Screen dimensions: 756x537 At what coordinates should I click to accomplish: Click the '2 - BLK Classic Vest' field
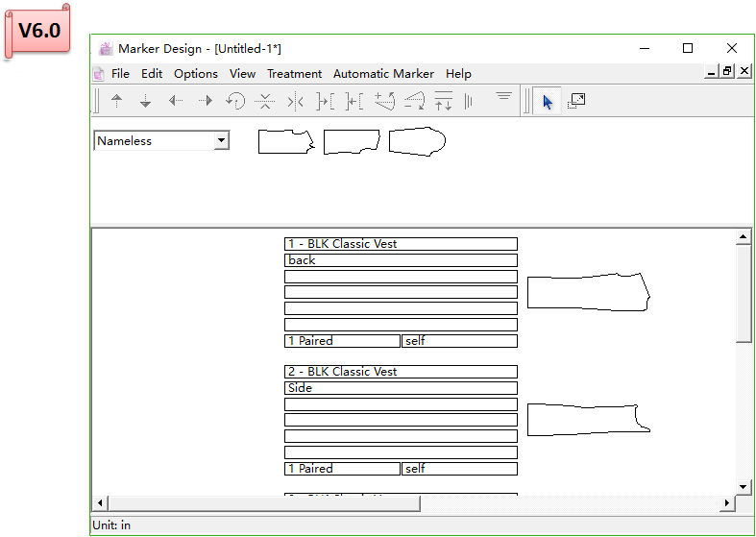pyautogui.click(x=401, y=372)
